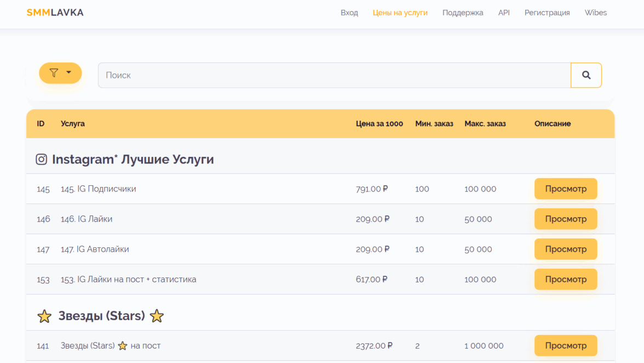Select Звезды (Stars) на пост service text

(x=111, y=346)
